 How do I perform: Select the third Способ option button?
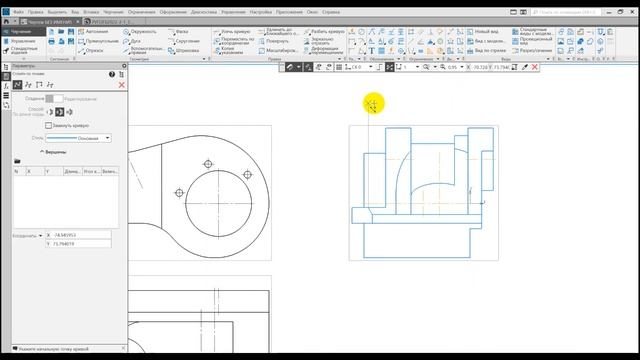pos(69,112)
